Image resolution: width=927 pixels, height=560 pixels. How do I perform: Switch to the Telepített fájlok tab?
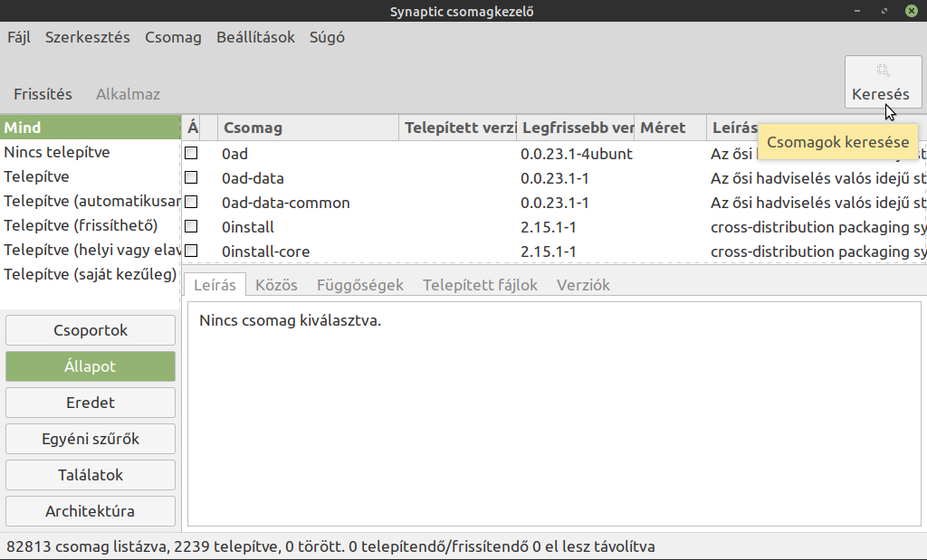(x=480, y=285)
